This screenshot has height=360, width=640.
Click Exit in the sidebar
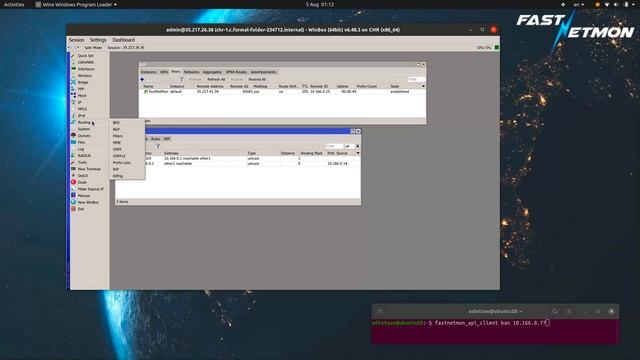coord(81,209)
